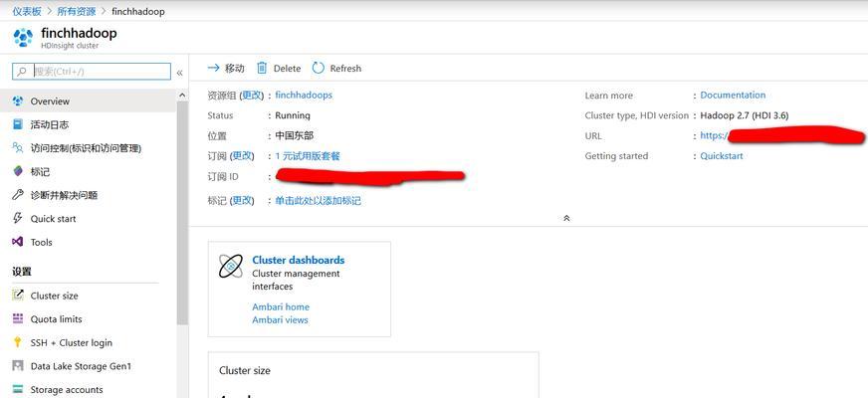
Task: Select the sidebar vertical scrollbar thumb
Action: click(x=182, y=213)
